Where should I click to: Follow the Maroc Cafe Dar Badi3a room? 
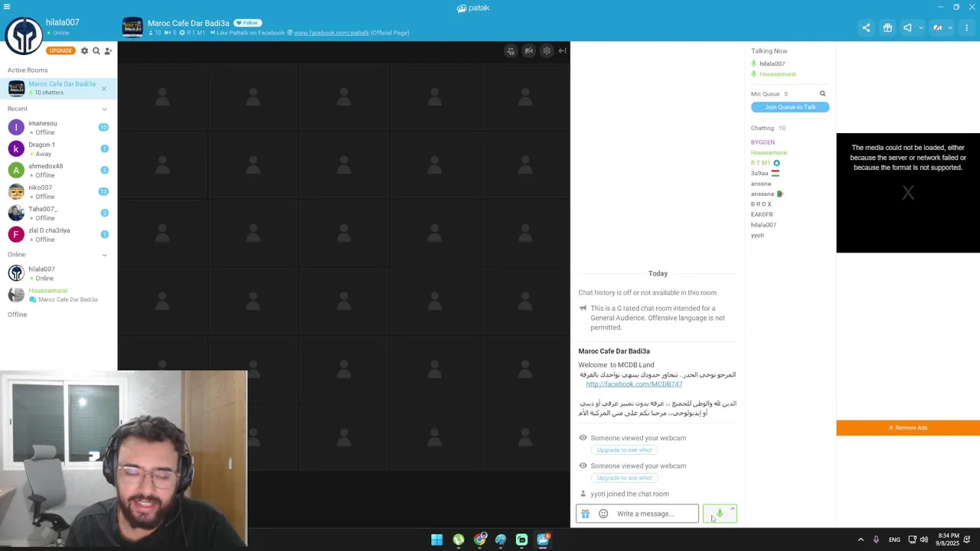pyautogui.click(x=247, y=23)
